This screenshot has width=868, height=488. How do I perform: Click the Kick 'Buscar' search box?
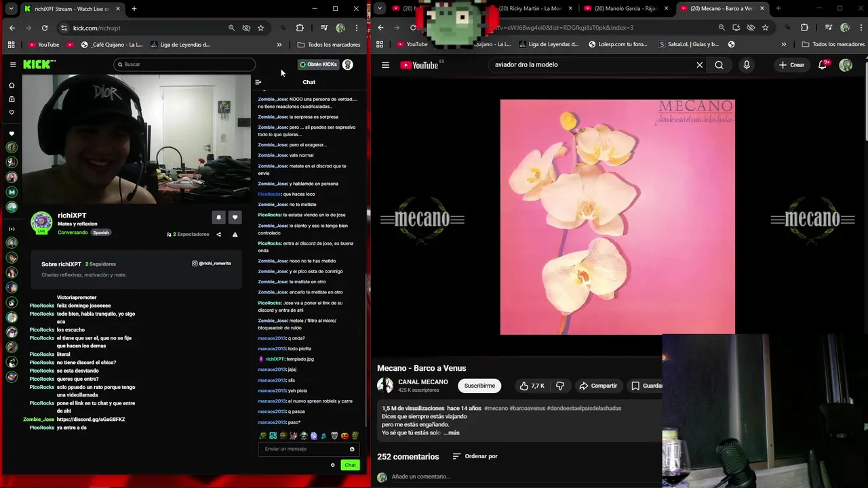[184, 64]
